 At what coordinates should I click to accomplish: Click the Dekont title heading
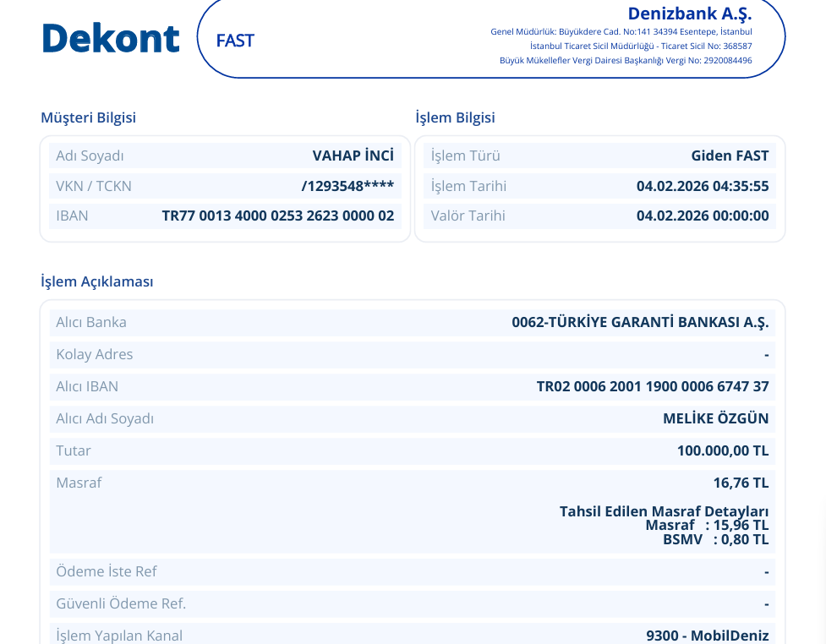[x=111, y=38]
